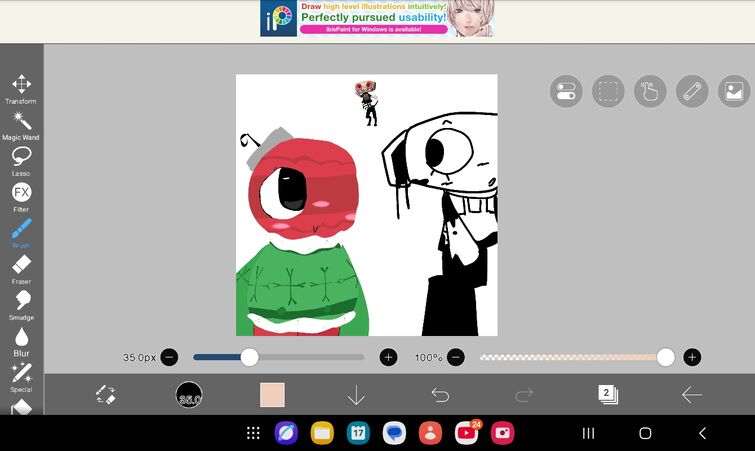Select the Blur tool
Image resolution: width=755 pixels, height=451 pixels.
point(21,342)
